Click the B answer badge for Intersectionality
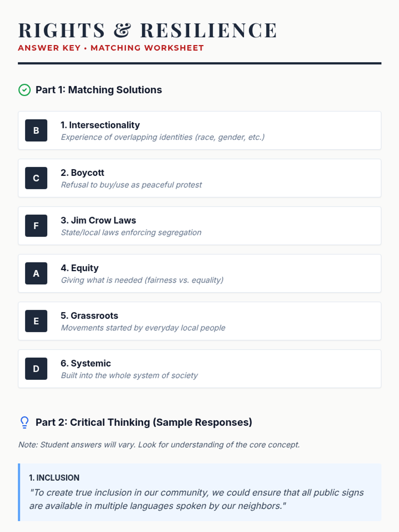 pos(36,130)
